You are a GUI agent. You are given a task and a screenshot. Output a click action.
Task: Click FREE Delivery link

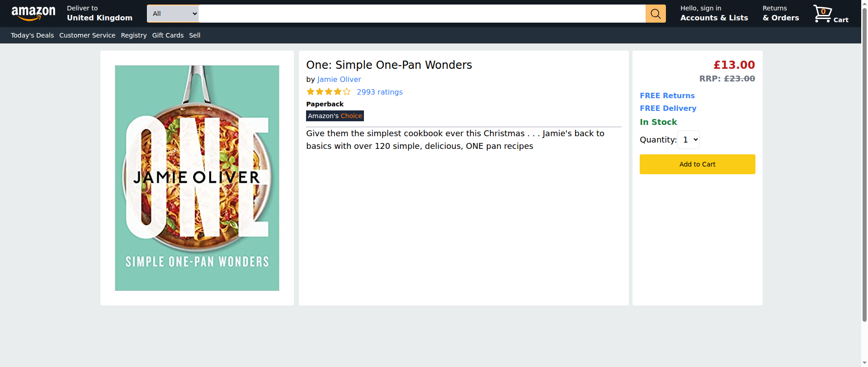(x=668, y=108)
